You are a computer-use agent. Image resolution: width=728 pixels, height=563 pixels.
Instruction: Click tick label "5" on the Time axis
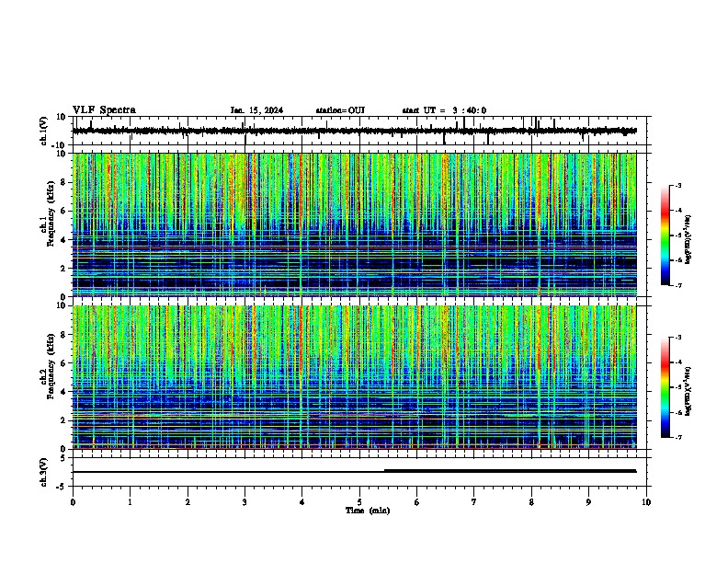pyautogui.click(x=359, y=502)
